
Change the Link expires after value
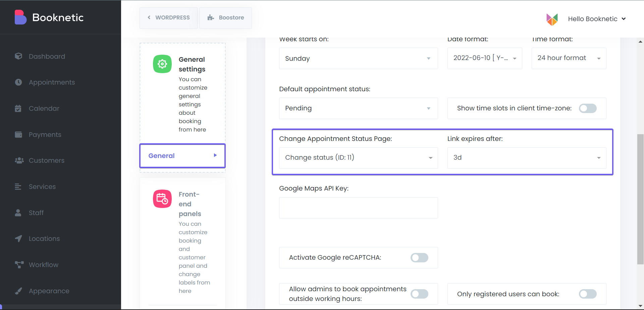point(527,158)
